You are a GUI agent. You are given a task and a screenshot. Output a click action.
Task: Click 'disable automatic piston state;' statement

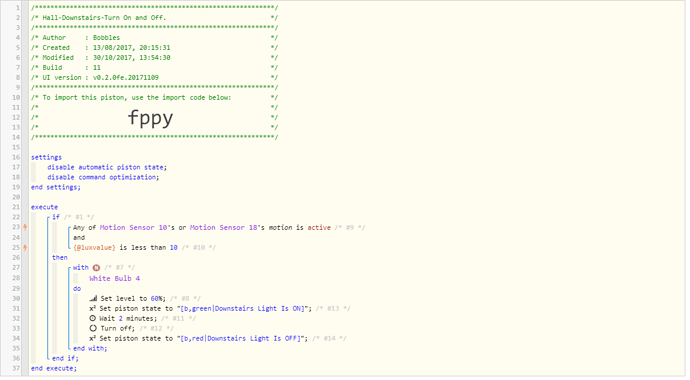(x=107, y=167)
